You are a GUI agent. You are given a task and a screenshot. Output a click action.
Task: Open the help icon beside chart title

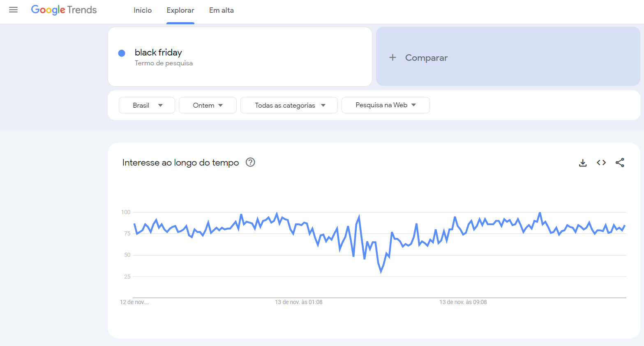pyautogui.click(x=250, y=162)
